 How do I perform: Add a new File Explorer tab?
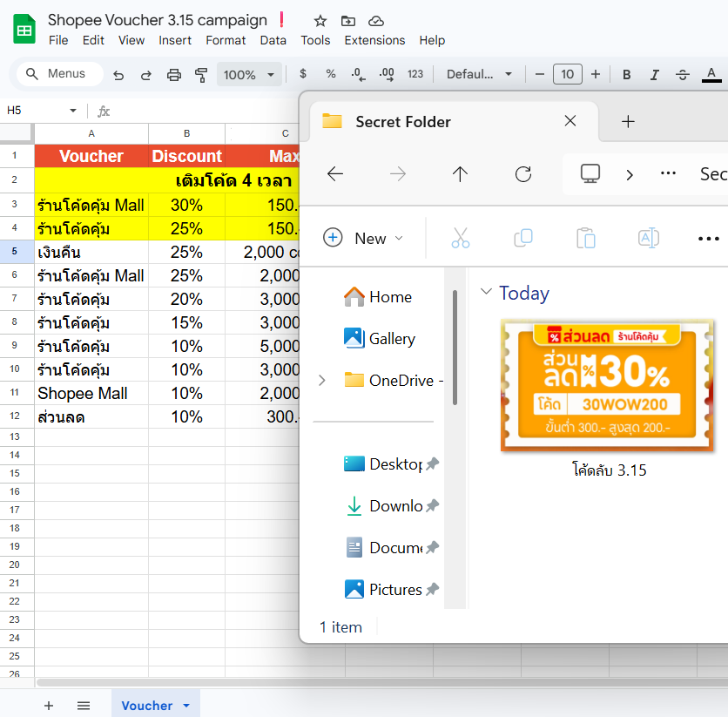628,122
